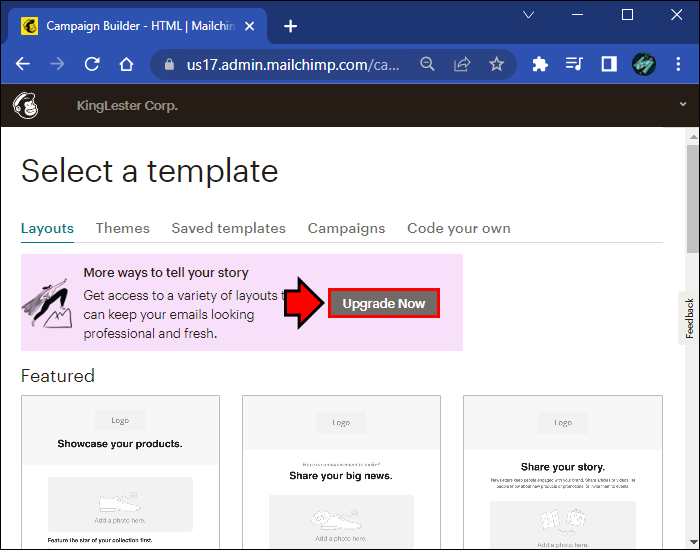Click "More ways to tell your story" text
Viewport: 700px width, 550px height.
pyautogui.click(x=166, y=273)
